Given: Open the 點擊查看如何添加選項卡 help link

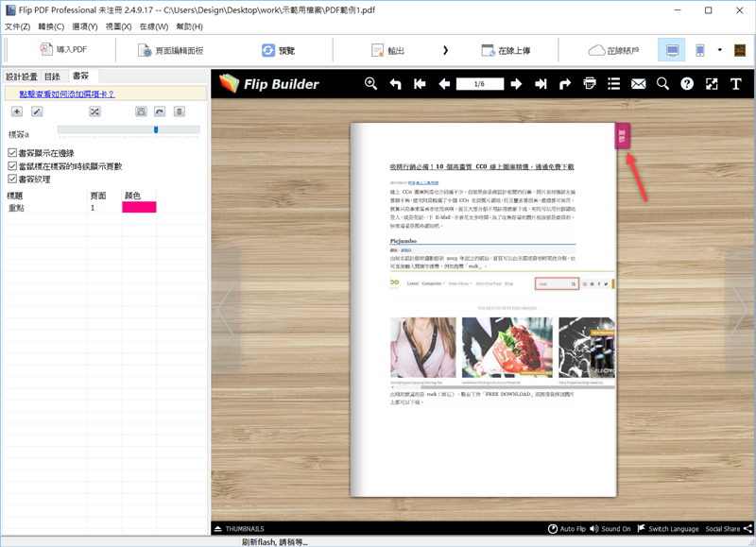Looking at the screenshot, I should coord(60,94).
